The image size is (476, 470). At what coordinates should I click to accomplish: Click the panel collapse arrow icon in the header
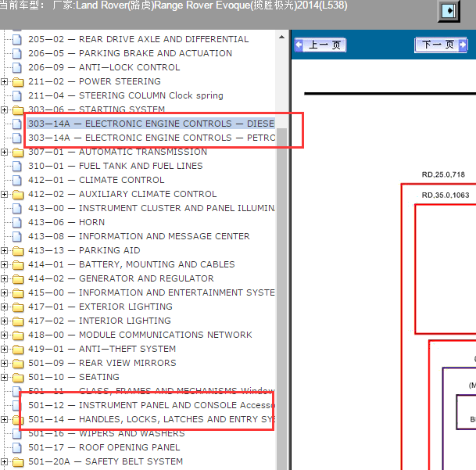pos(449,11)
